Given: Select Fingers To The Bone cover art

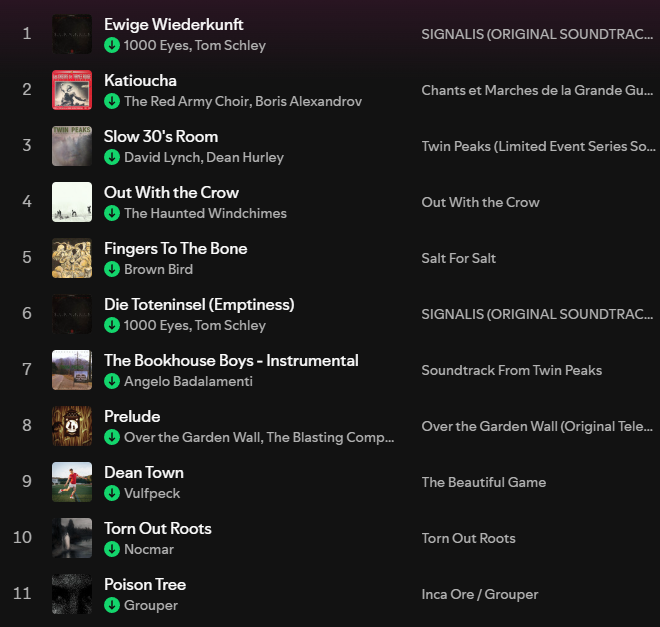Looking at the screenshot, I should pos(72,258).
